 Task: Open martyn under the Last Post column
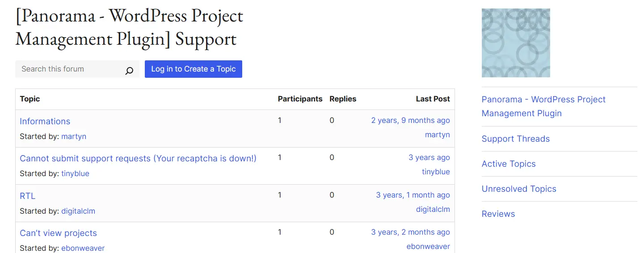(x=438, y=135)
